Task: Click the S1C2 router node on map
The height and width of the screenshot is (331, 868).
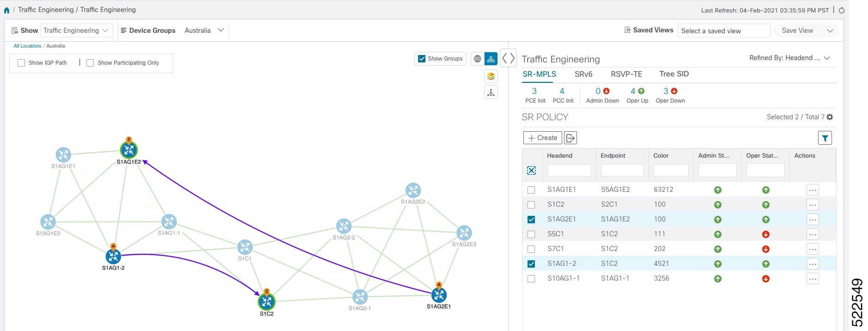Action: coord(267,301)
